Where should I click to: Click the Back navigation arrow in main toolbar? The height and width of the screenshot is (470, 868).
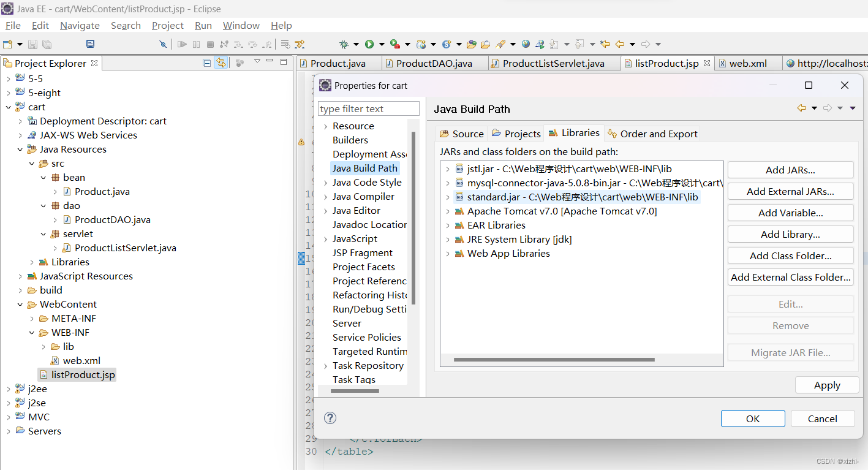click(620, 44)
